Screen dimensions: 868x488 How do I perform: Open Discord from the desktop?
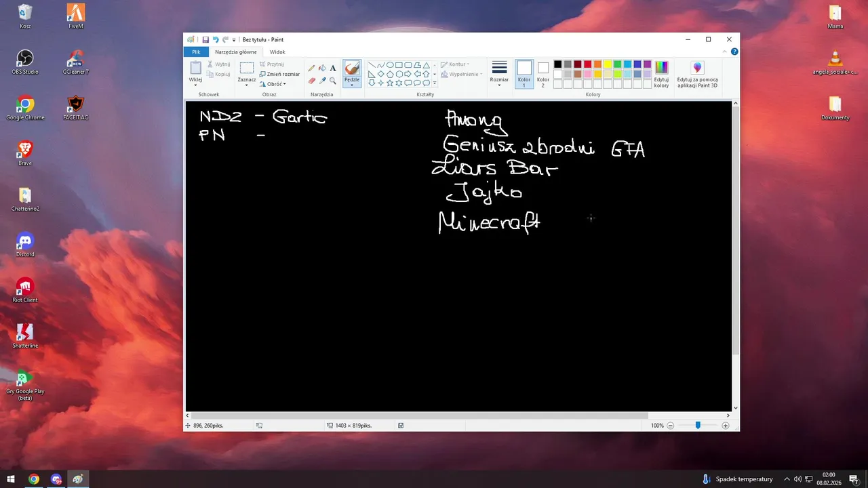25,245
